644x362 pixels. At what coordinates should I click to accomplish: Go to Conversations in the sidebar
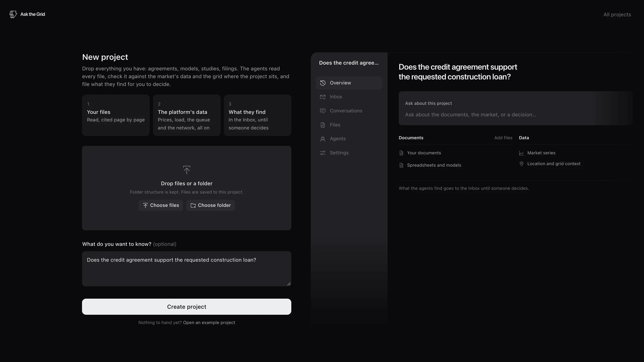pyautogui.click(x=349, y=111)
